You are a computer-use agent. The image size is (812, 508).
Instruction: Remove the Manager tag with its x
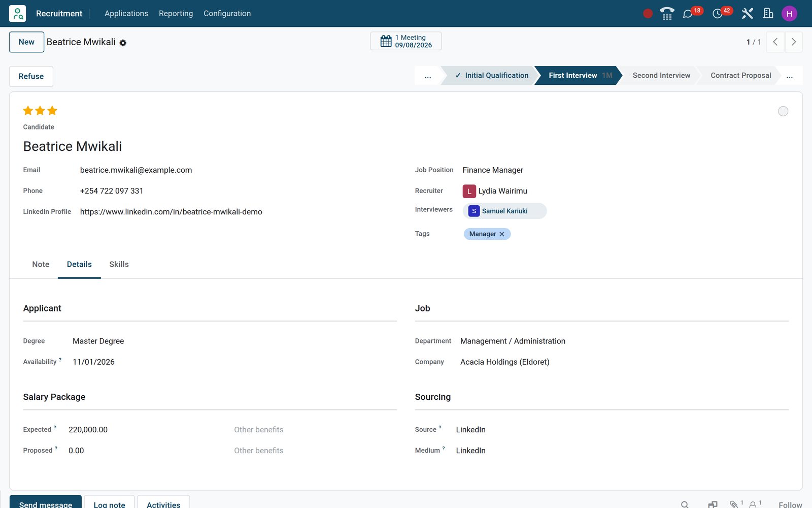click(x=501, y=234)
